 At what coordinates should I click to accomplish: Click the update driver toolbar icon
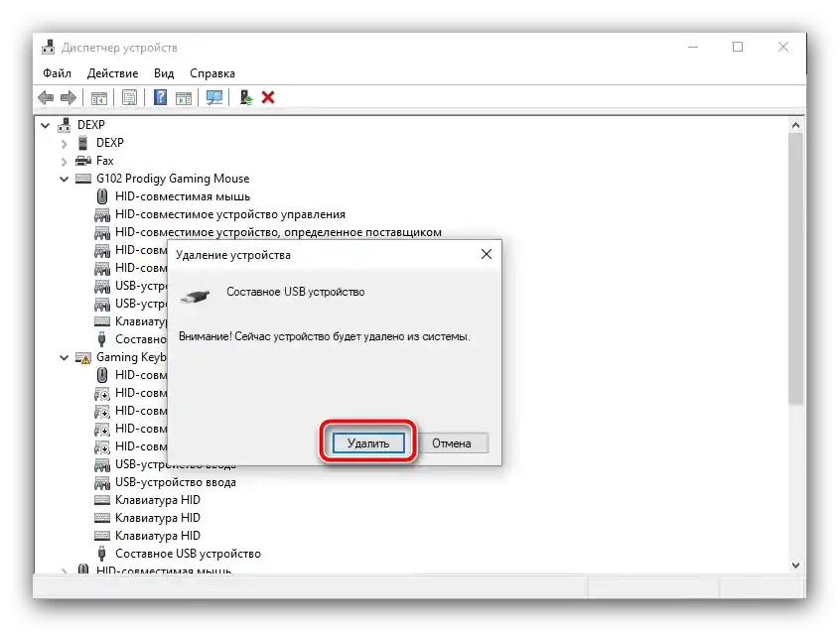(x=246, y=97)
